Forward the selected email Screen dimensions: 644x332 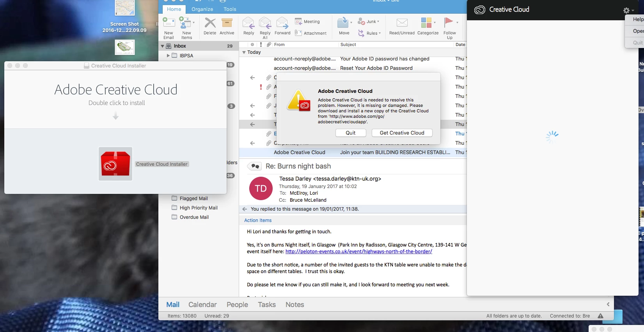coord(282,26)
